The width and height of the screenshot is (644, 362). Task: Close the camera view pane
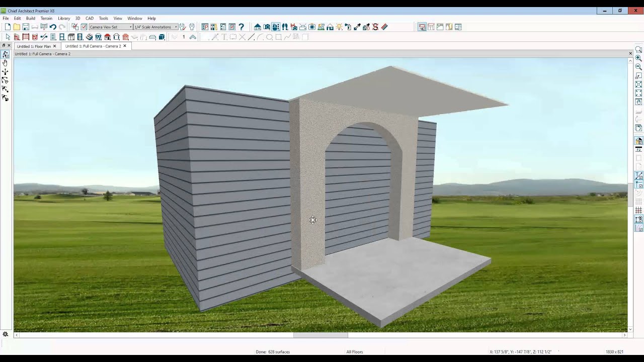pyautogui.click(x=630, y=53)
